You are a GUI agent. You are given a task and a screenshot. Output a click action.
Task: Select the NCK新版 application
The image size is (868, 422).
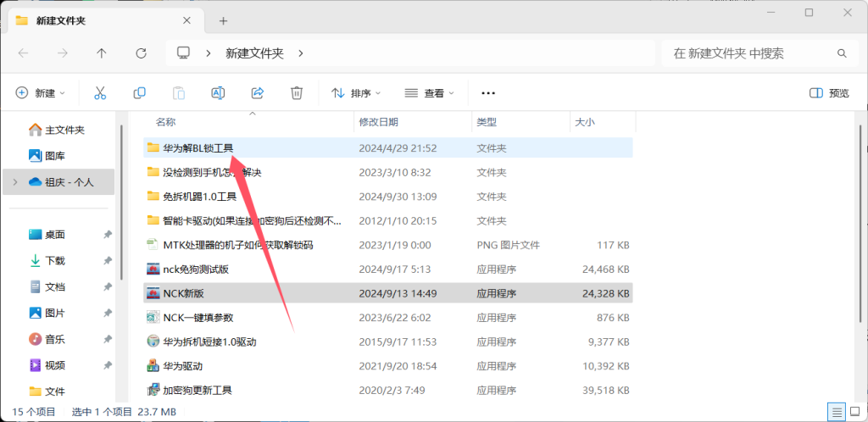pos(388,293)
